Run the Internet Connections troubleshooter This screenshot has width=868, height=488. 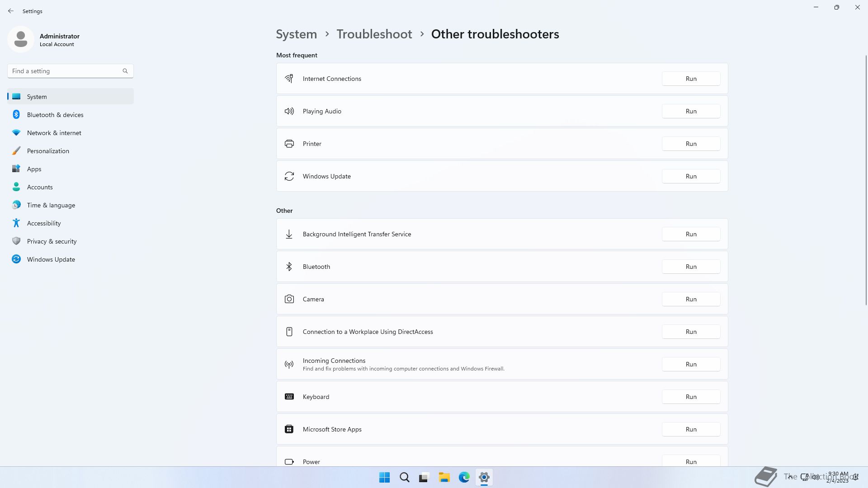point(691,79)
